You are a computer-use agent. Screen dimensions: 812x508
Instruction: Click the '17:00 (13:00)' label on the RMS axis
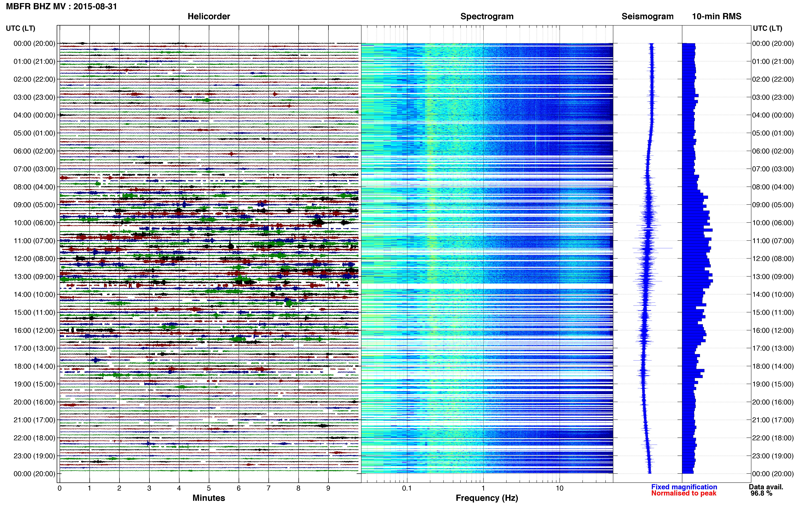tap(773, 348)
